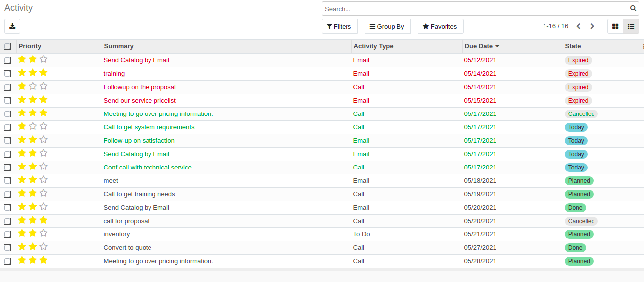Screen dimensions: 644x282
Task: Sort by the Due Date column
Action: (x=478, y=46)
